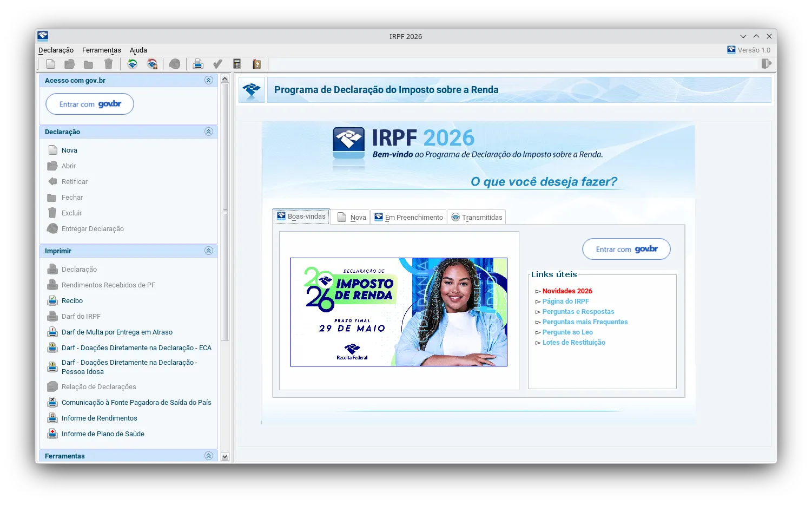Open the Novidades 2026 link
Screen dimensions: 812x505
[x=567, y=291]
